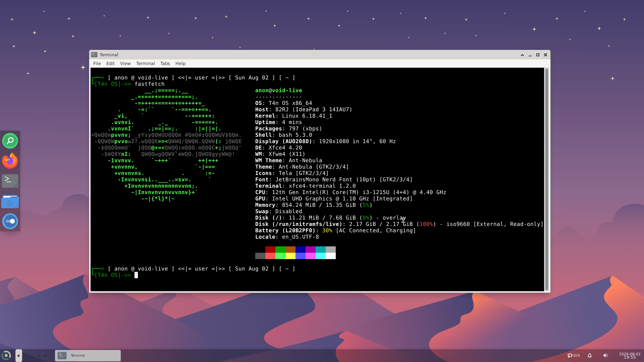This screenshot has width=644, height=362.
Task: Open the Tabs menu
Action: click(165, 63)
